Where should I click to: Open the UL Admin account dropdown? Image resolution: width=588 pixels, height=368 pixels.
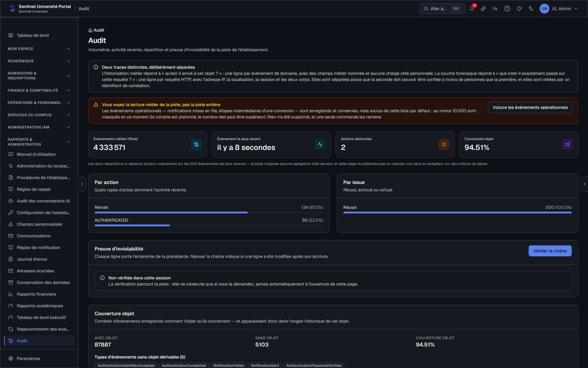tap(559, 9)
